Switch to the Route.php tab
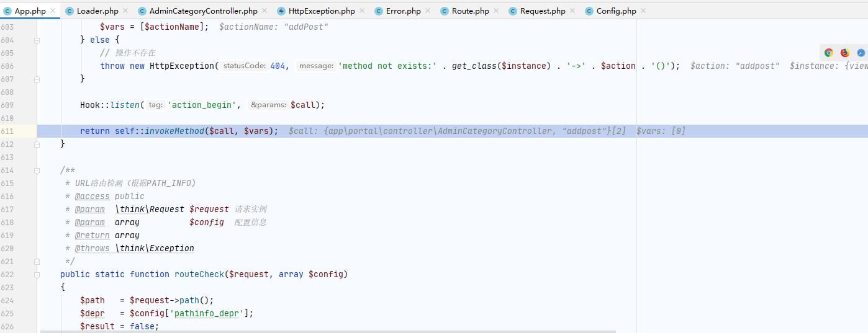The height and width of the screenshot is (333, 868). pos(471,11)
